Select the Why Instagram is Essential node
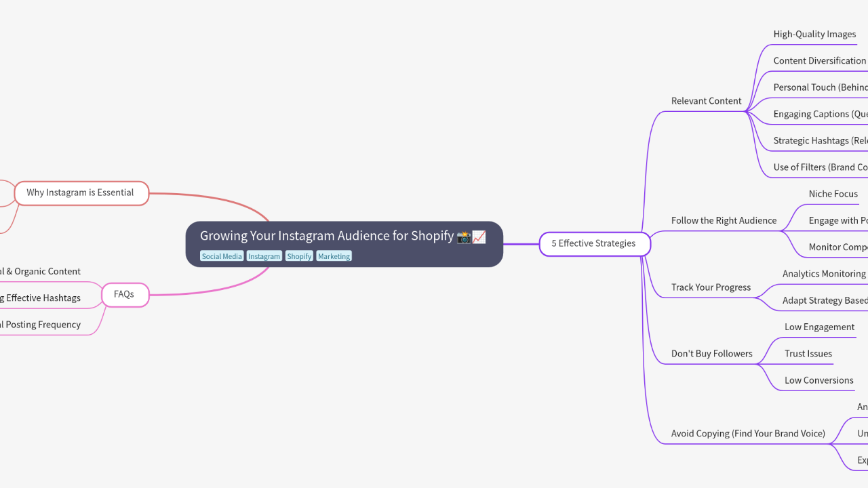The image size is (868, 488). [x=81, y=192]
